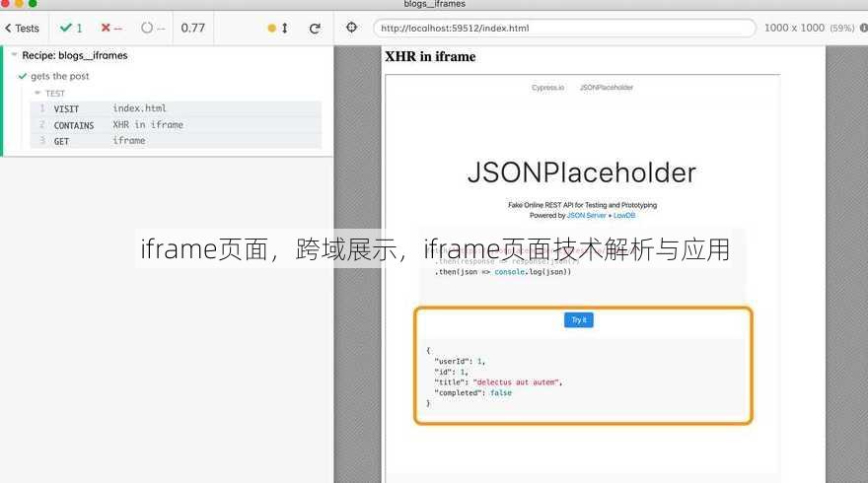The height and width of the screenshot is (483, 868).
Task: Click the Try it button
Action: pos(578,319)
